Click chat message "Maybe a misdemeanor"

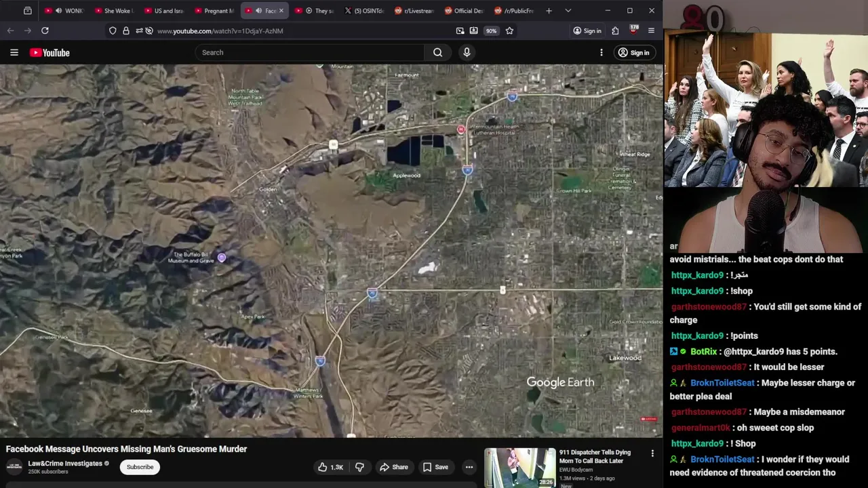(799, 412)
